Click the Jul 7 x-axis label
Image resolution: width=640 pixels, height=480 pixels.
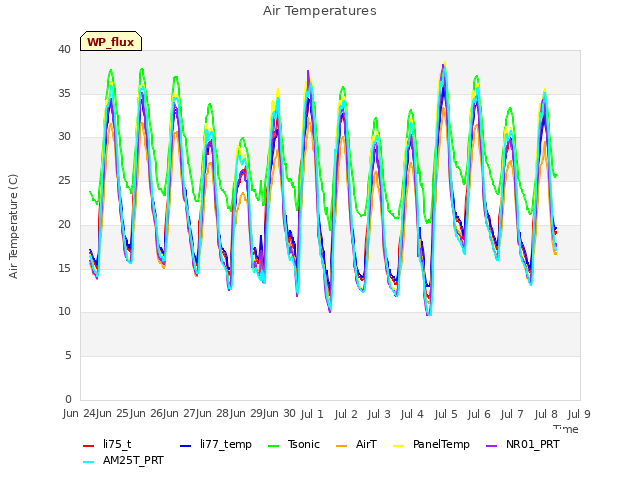point(512,414)
